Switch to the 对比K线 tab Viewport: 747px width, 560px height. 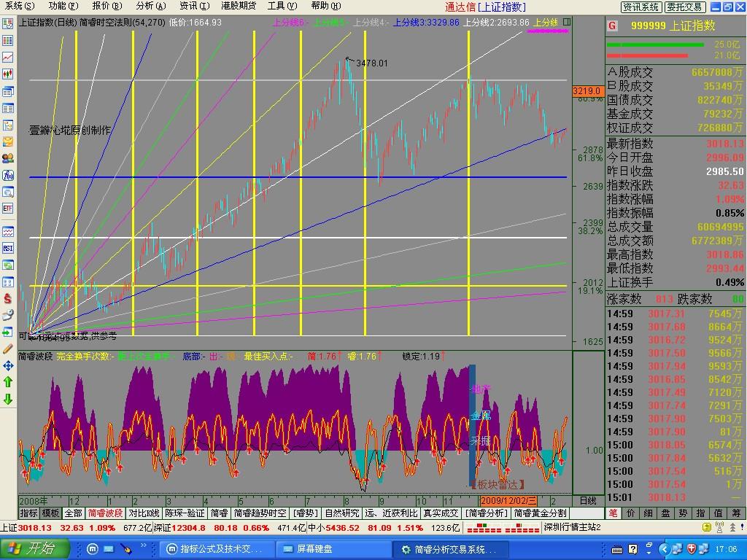pos(144,513)
